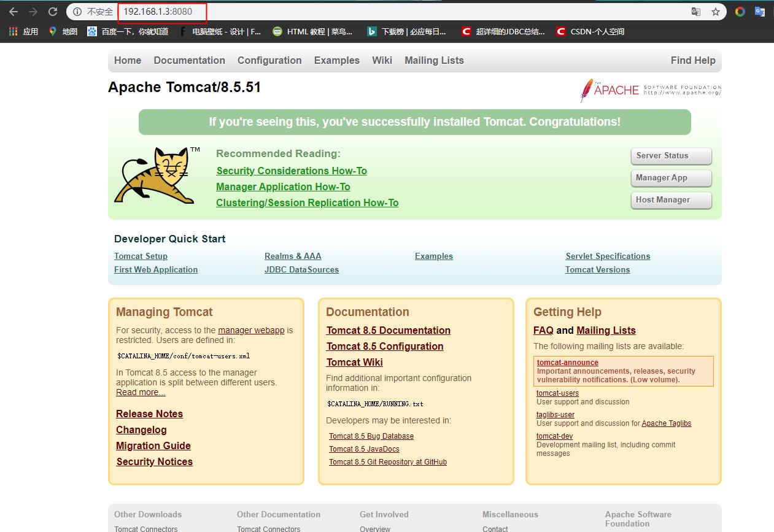Open Mailing Lists in the nav bar
Screen dimensions: 774x532
click(x=434, y=60)
